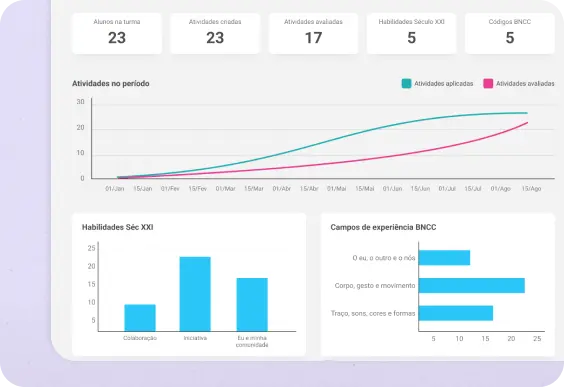Image resolution: width=564 pixels, height=387 pixels.
Task: Click the Traço, sons, cores e formas bar
Action: point(456,313)
